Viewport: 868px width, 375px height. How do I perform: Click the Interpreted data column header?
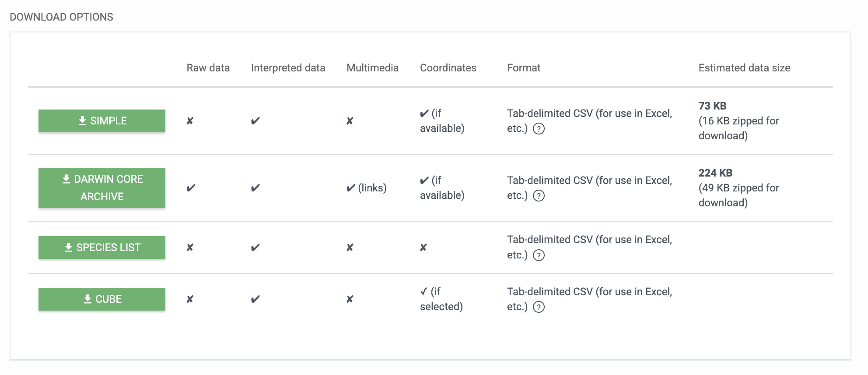point(288,68)
